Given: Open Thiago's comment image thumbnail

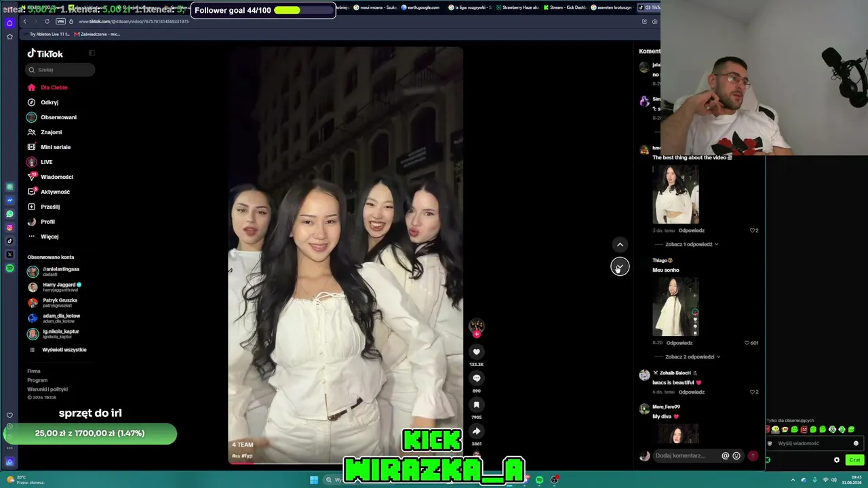Looking at the screenshot, I should click(x=675, y=307).
